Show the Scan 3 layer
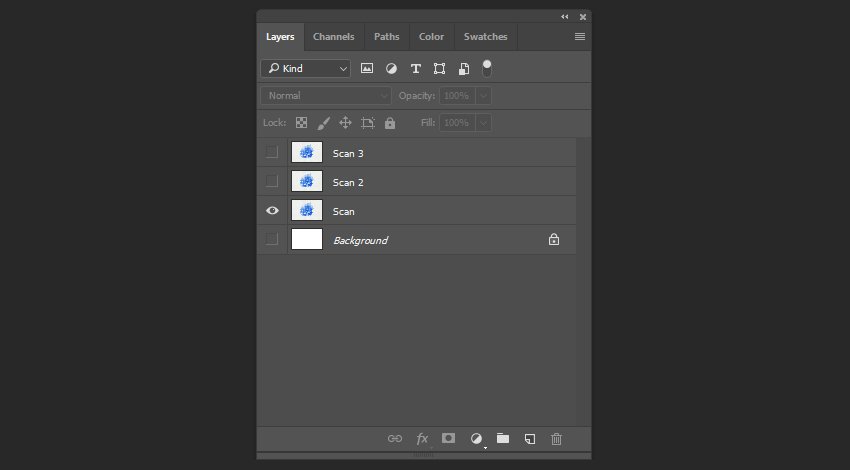 (x=271, y=153)
